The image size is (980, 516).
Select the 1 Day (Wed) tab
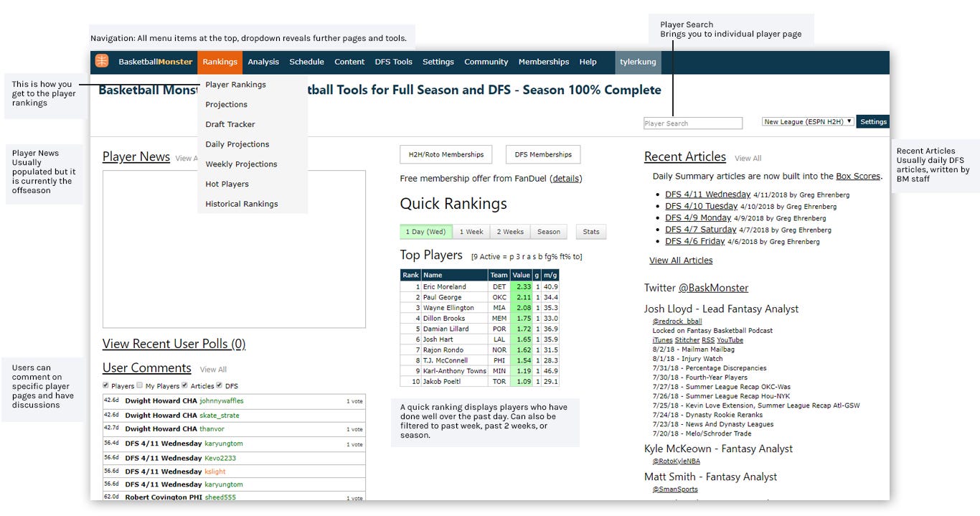(x=426, y=232)
